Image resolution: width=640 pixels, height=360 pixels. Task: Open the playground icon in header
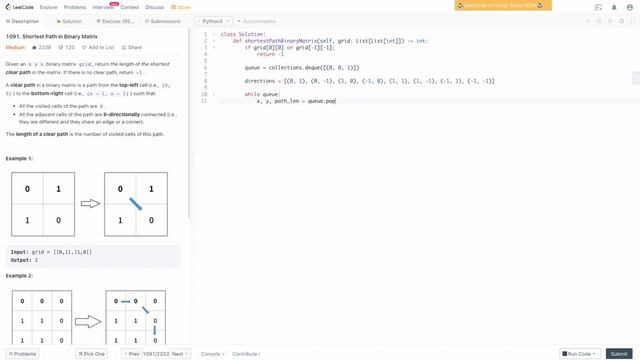pos(598,7)
